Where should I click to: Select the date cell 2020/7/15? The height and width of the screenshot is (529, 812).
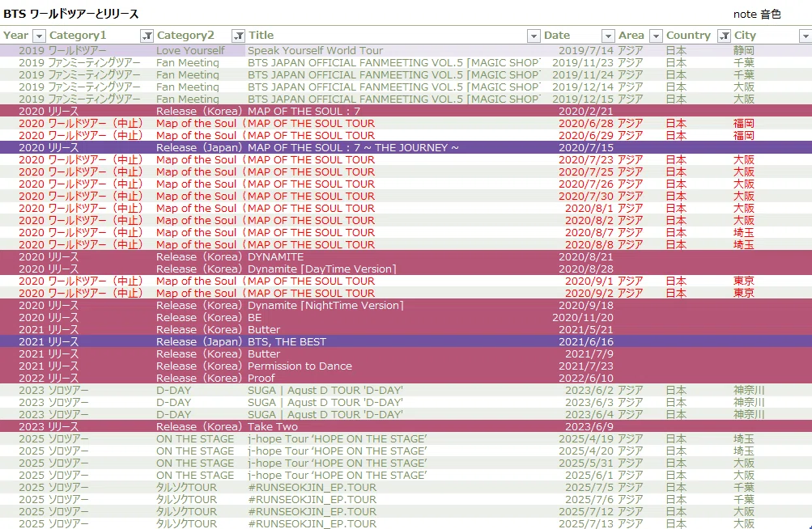click(x=585, y=147)
